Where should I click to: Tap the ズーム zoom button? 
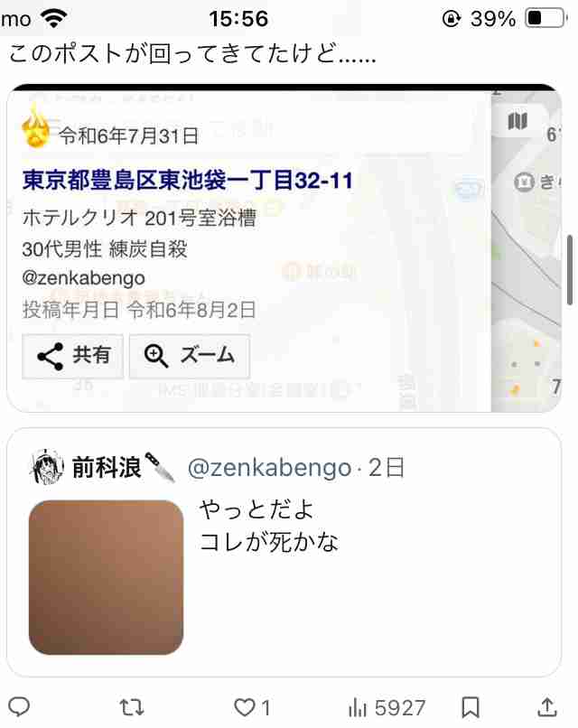[190, 356]
